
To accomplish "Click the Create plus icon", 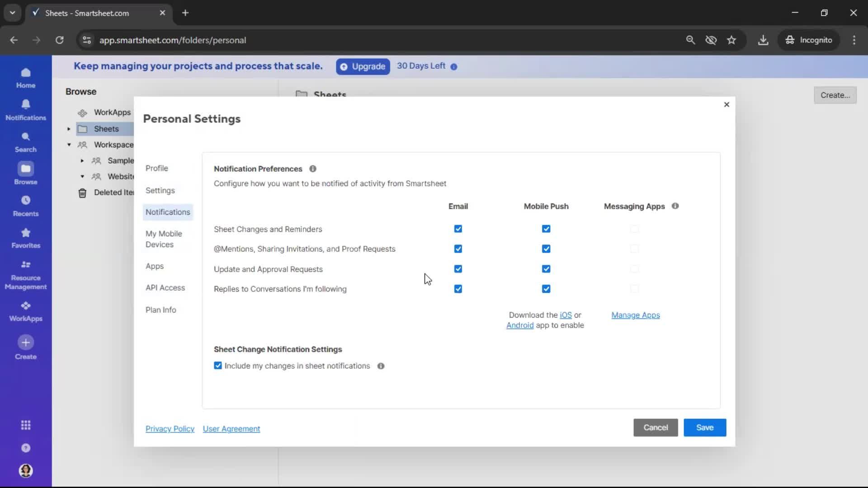I will [x=26, y=343].
